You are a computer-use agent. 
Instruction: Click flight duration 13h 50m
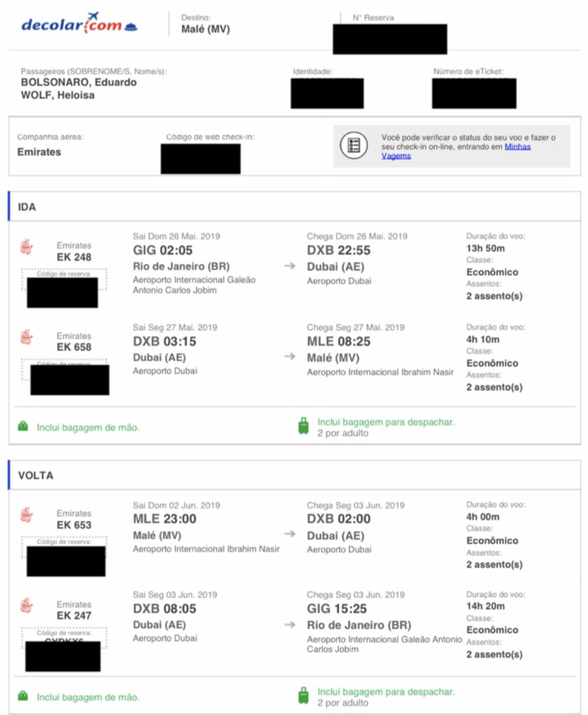(x=485, y=249)
